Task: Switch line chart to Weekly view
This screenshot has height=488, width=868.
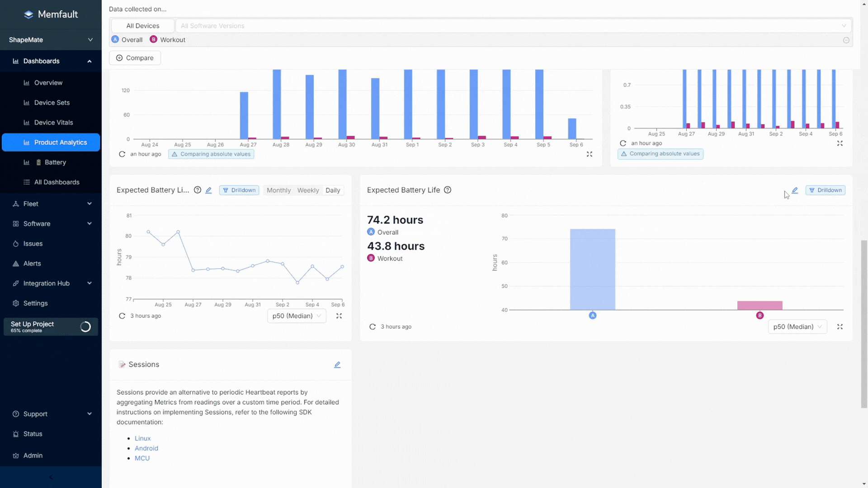Action: 308,190
